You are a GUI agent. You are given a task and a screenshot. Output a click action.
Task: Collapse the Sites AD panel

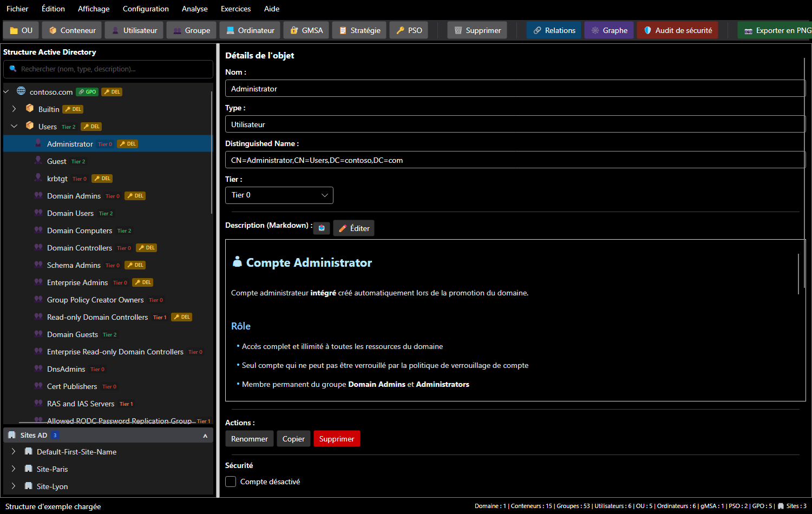point(205,436)
